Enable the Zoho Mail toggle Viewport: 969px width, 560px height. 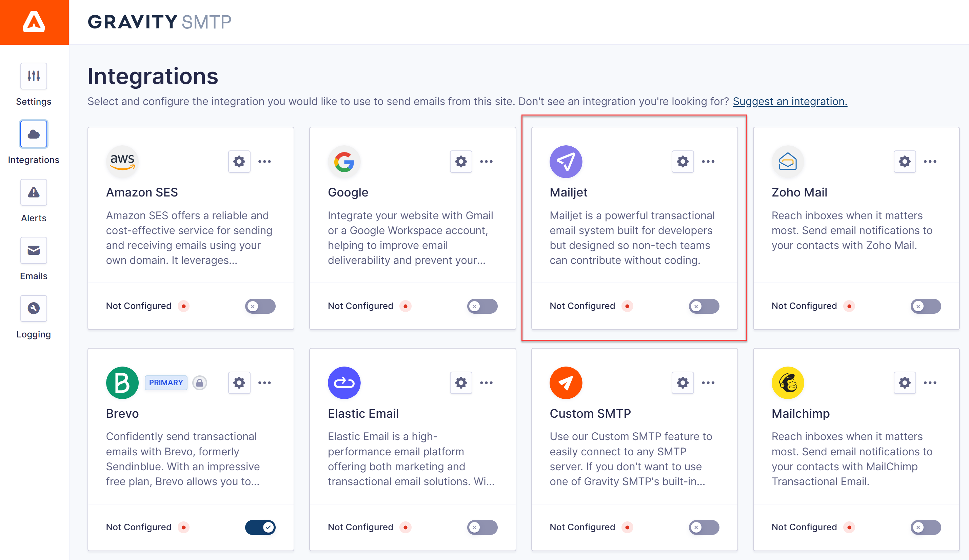click(926, 306)
